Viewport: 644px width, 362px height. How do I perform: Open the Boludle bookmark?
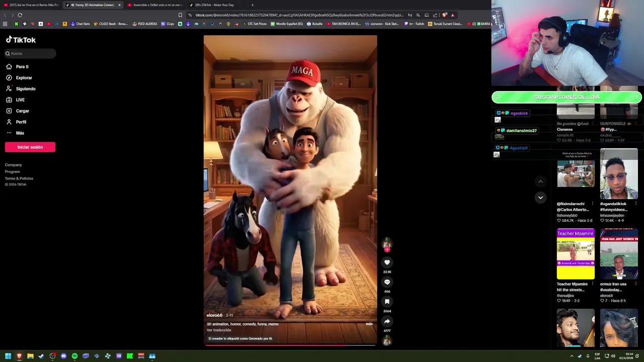tap(314, 24)
